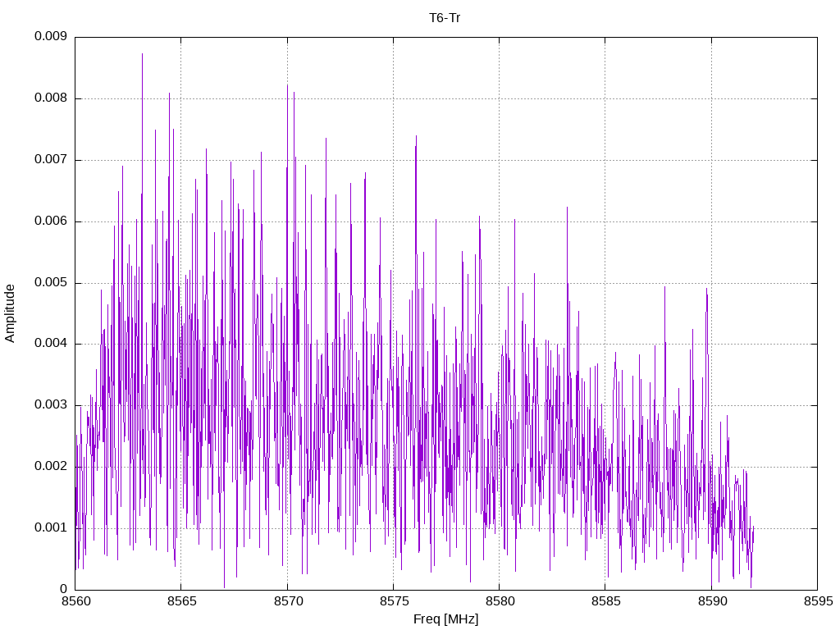
Task: Click the 8565 x-axis tick label
Action: pyautogui.click(x=182, y=601)
